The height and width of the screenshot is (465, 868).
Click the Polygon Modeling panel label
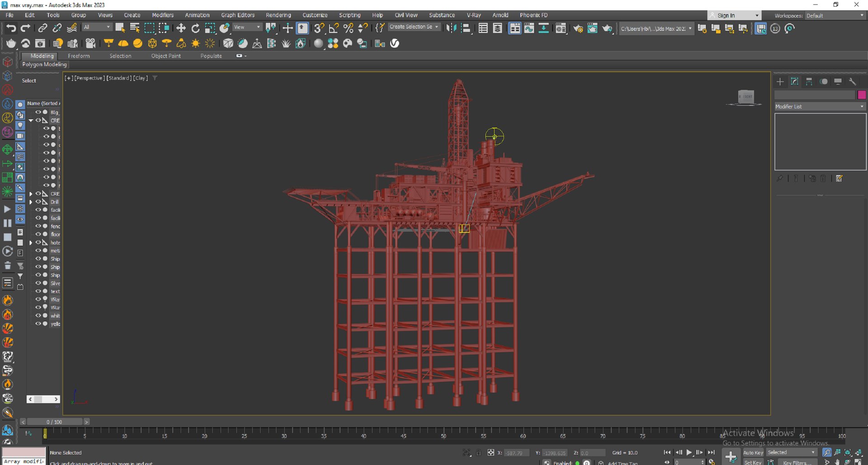44,64
